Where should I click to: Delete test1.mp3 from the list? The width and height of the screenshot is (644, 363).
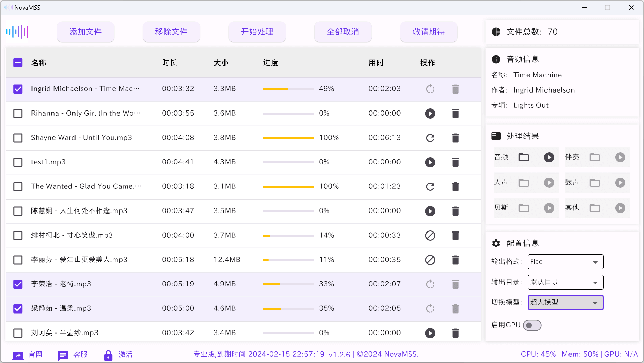455,162
